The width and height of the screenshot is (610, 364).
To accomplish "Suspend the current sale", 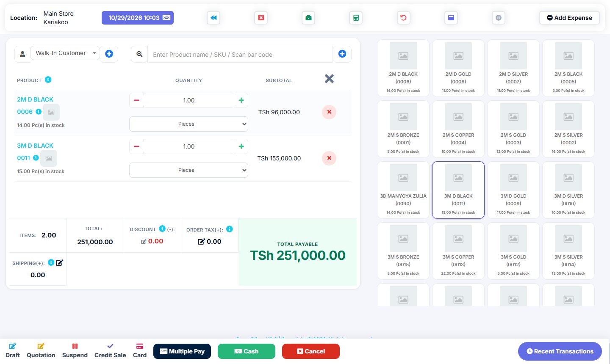I will [x=75, y=351].
